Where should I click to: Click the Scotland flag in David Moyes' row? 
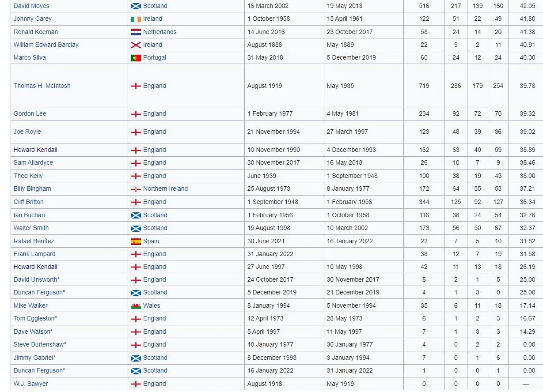[x=136, y=6]
